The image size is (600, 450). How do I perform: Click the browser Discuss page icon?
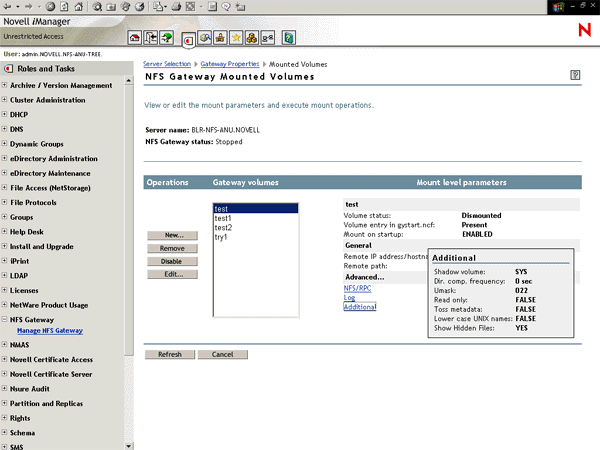pos(212,7)
